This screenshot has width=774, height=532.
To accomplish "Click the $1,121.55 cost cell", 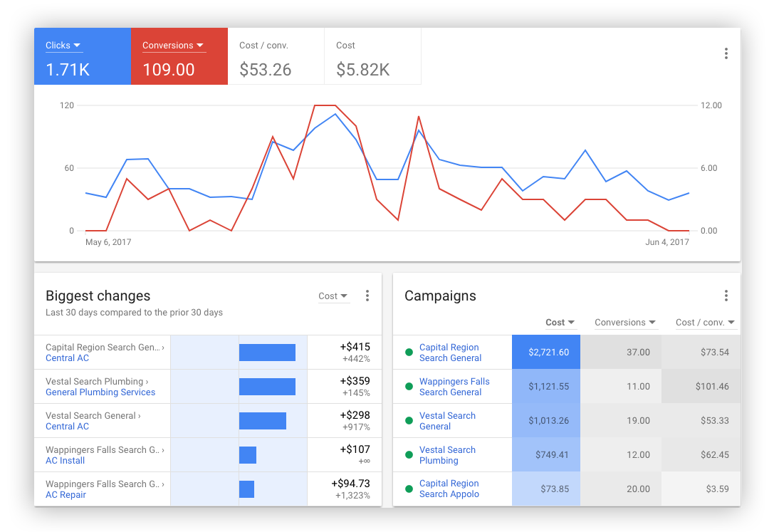I will 546,387.
